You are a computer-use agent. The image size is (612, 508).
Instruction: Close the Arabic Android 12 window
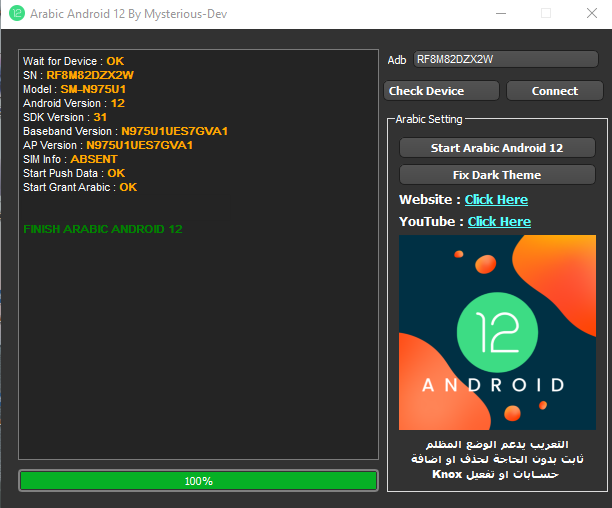point(591,14)
